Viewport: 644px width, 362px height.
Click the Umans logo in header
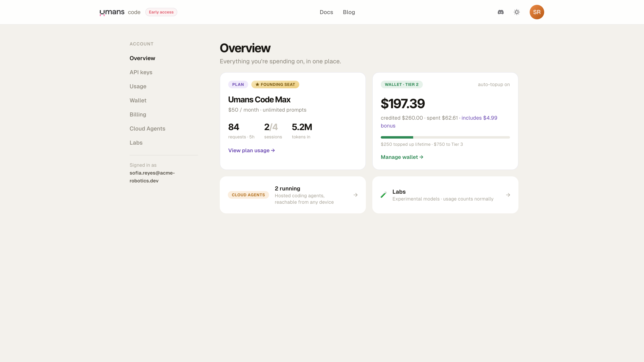[112, 12]
